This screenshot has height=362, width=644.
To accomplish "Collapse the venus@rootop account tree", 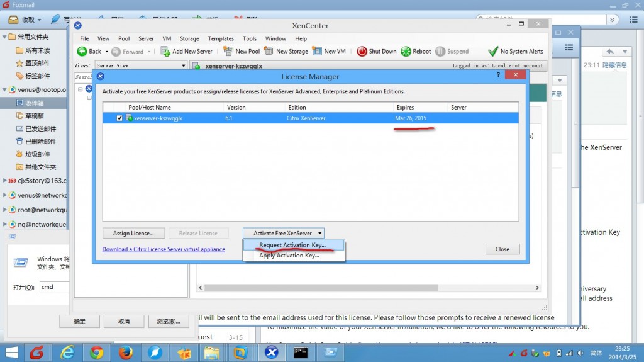I will pos(4,89).
